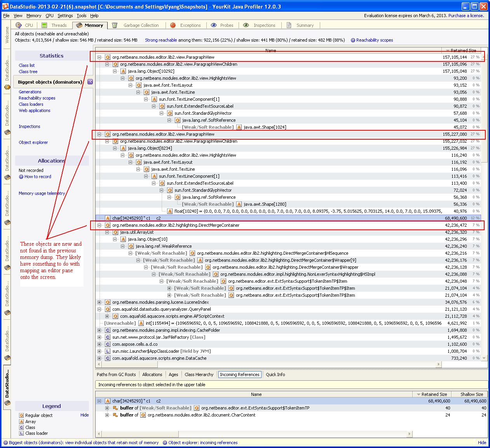Click the class icon of DataCache row
The height and width of the screenshot is (448, 490).
(x=108, y=358)
